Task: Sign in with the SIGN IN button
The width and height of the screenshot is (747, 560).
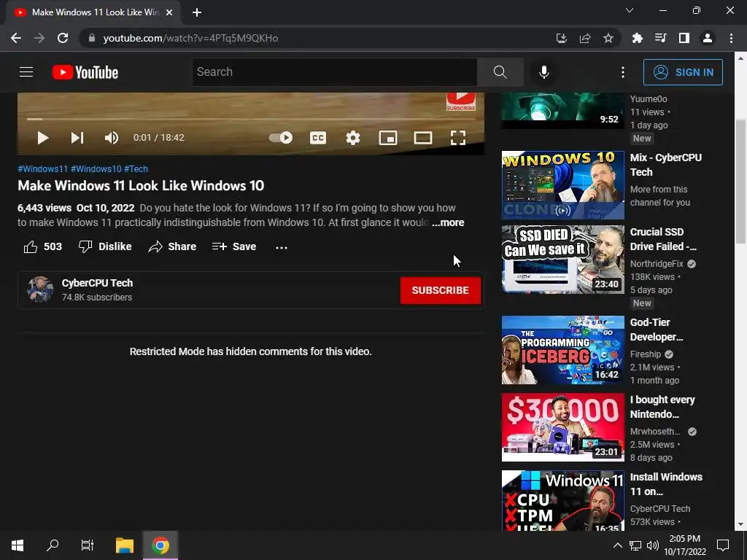Action: 683,72
